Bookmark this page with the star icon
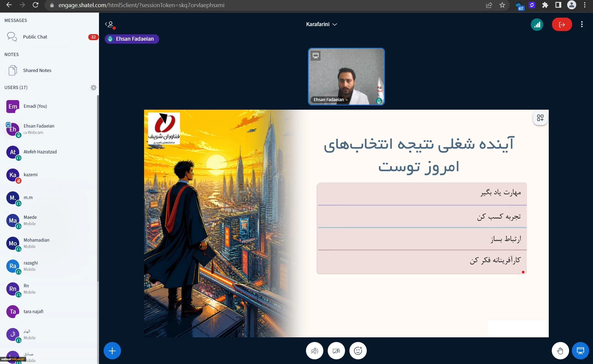593x364 pixels. tap(502, 5)
